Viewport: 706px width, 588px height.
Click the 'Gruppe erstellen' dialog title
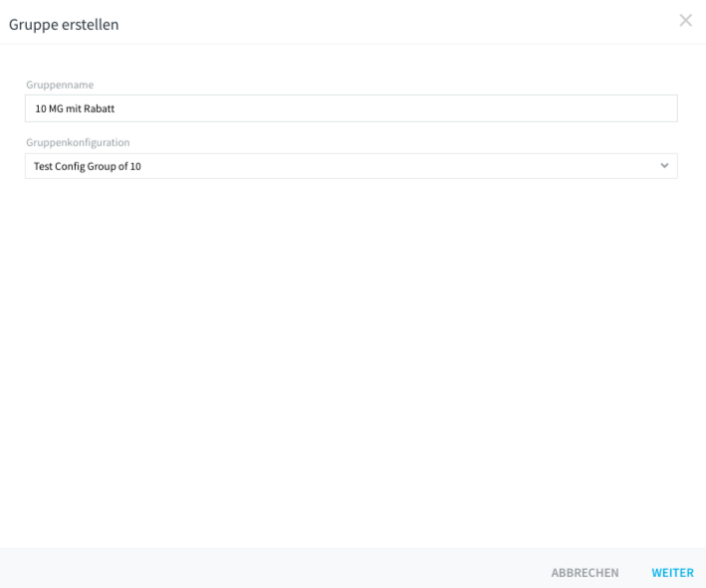(x=64, y=24)
